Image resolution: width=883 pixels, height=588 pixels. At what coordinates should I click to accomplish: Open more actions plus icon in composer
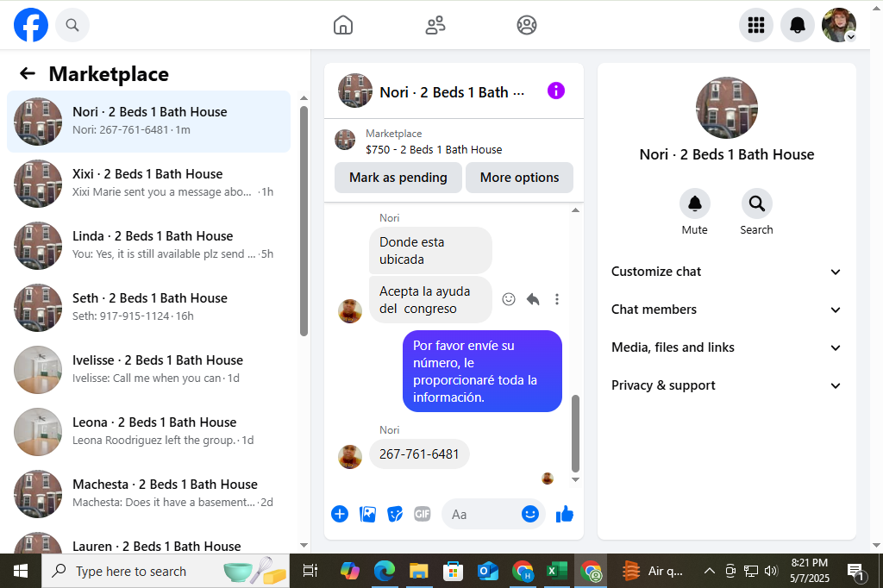click(x=340, y=514)
